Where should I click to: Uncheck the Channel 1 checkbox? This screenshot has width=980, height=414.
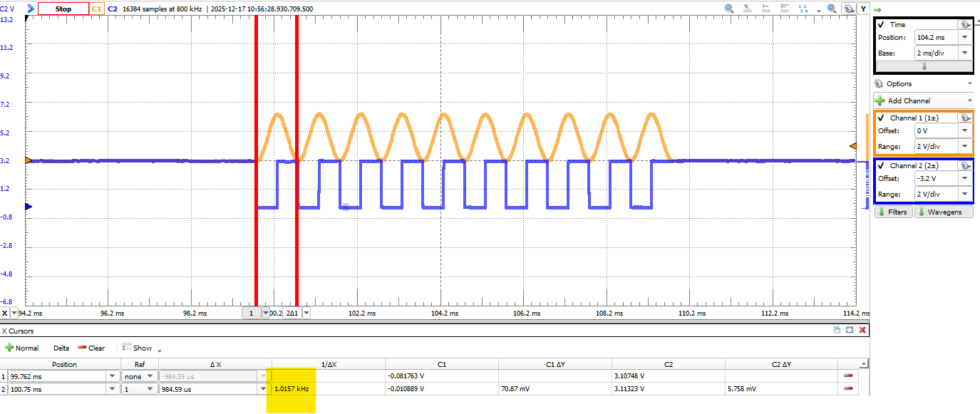coord(881,118)
